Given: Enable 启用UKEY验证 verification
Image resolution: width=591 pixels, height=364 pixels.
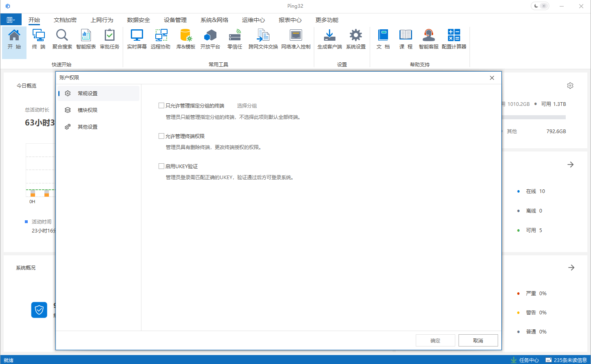Looking at the screenshot, I should point(161,166).
